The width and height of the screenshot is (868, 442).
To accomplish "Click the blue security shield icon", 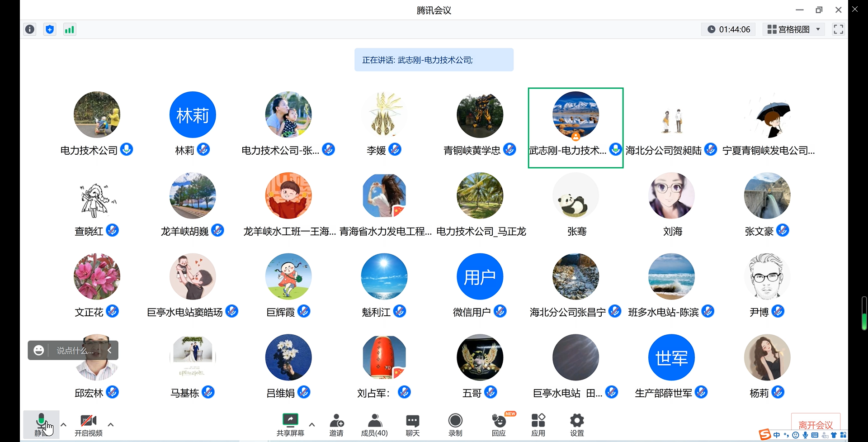I will pos(50,29).
